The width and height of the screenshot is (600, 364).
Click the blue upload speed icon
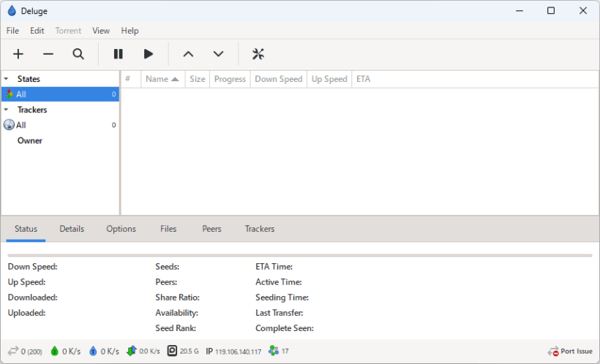(x=93, y=351)
